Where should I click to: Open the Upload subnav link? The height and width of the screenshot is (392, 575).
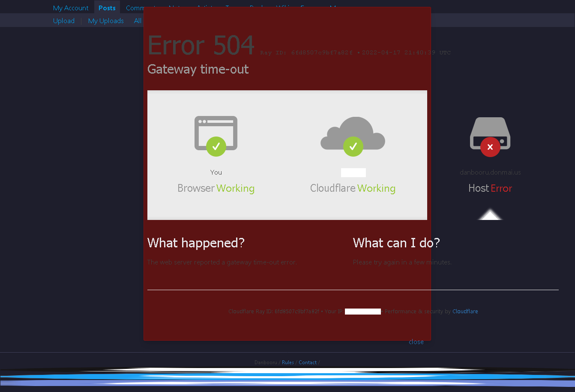coord(64,21)
